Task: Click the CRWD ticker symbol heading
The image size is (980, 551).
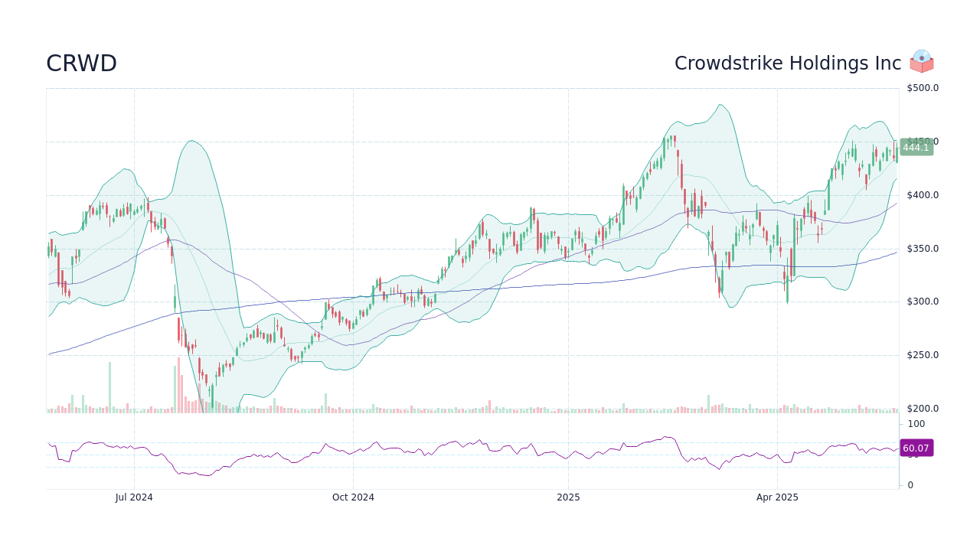Action: (x=81, y=64)
